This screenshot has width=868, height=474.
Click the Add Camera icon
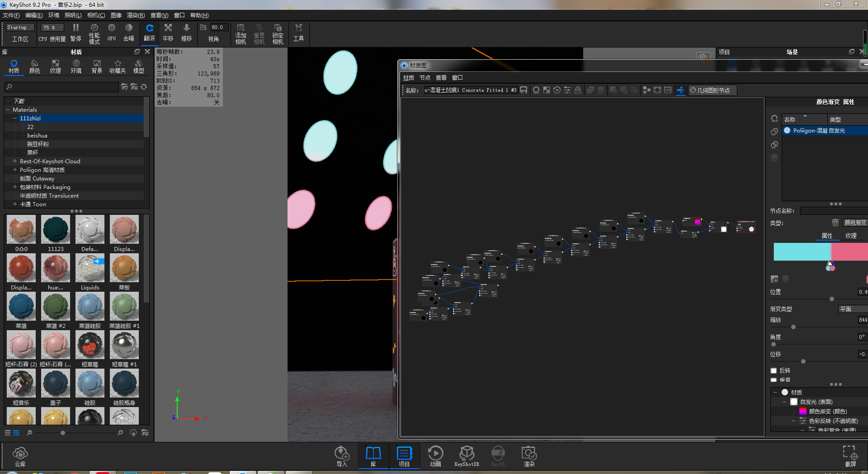(x=241, y=34)
